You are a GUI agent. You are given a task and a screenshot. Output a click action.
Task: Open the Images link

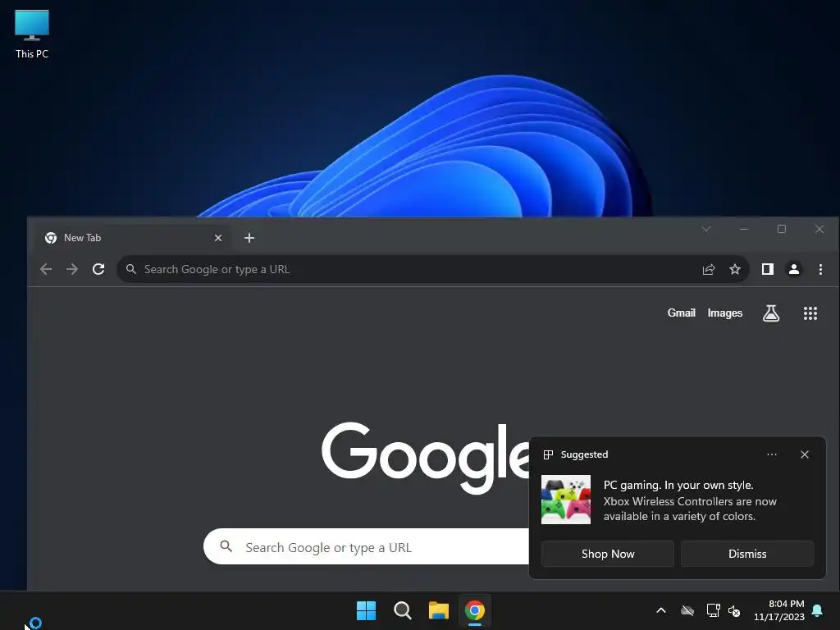click(x=725, y=313)
